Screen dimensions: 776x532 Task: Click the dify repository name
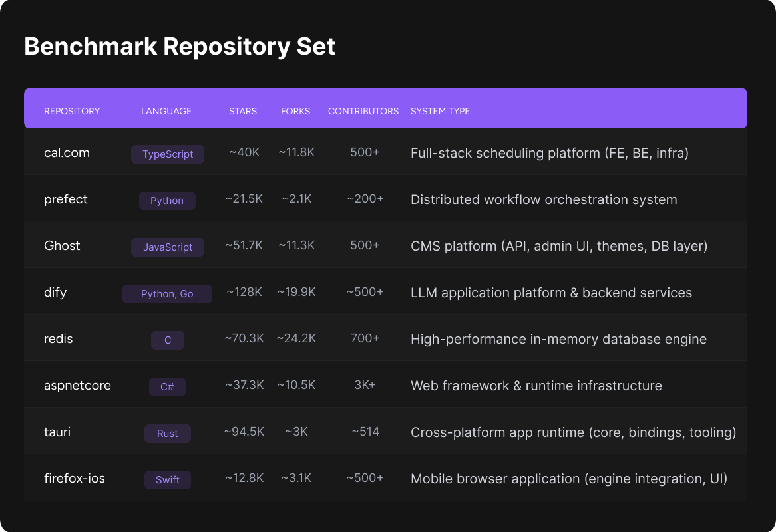55,293
